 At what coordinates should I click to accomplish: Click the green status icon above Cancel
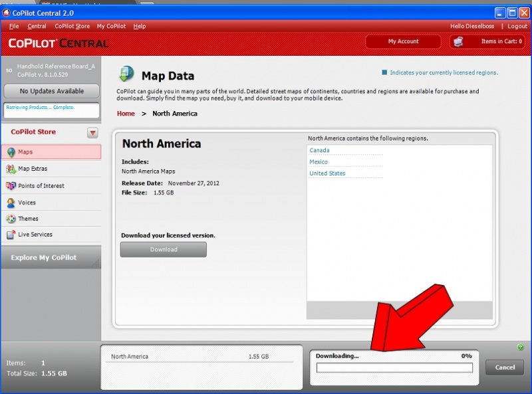pos(520,347)
